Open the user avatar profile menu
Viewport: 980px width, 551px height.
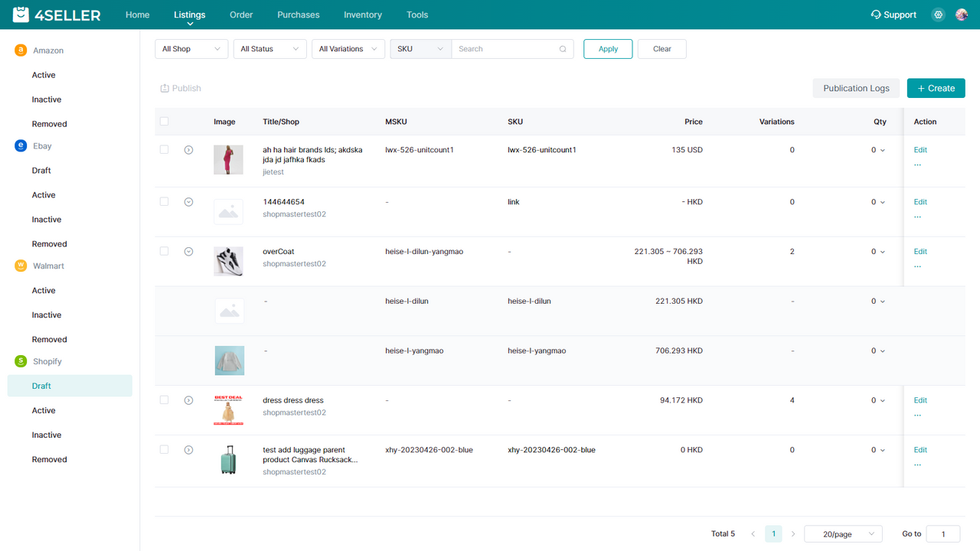coord(962,15)
